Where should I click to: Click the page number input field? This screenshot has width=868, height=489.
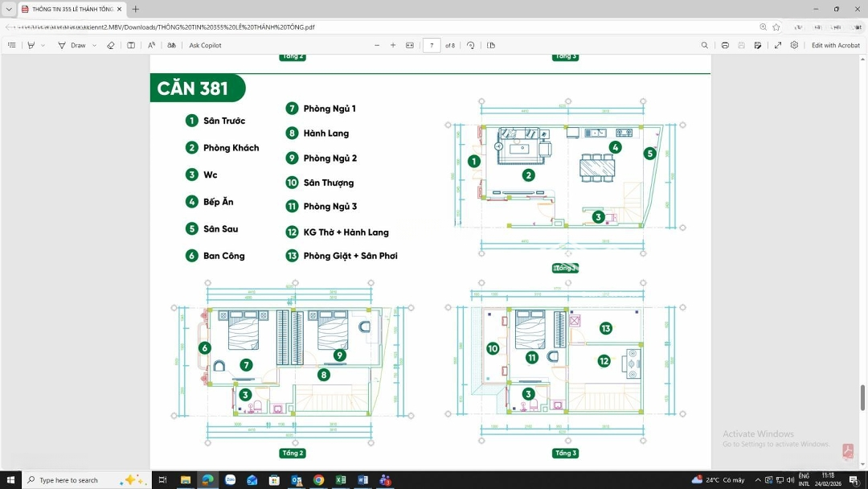(432, 46)
